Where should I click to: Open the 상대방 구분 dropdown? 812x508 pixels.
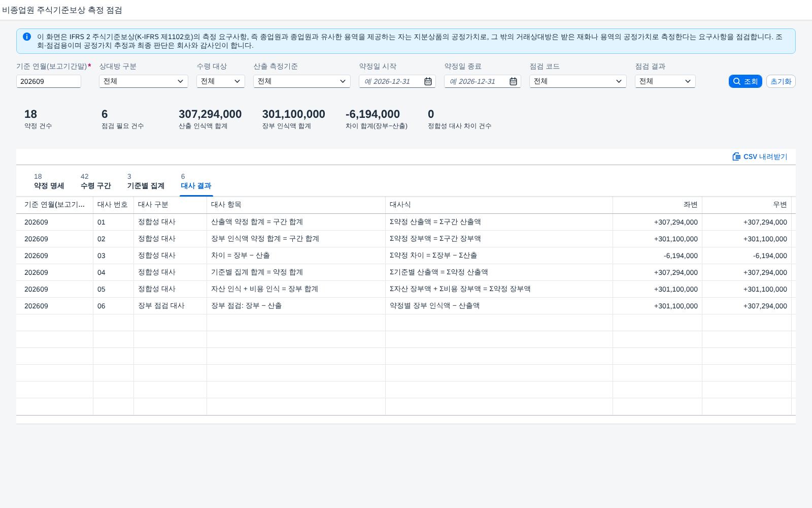pos(144,81)
